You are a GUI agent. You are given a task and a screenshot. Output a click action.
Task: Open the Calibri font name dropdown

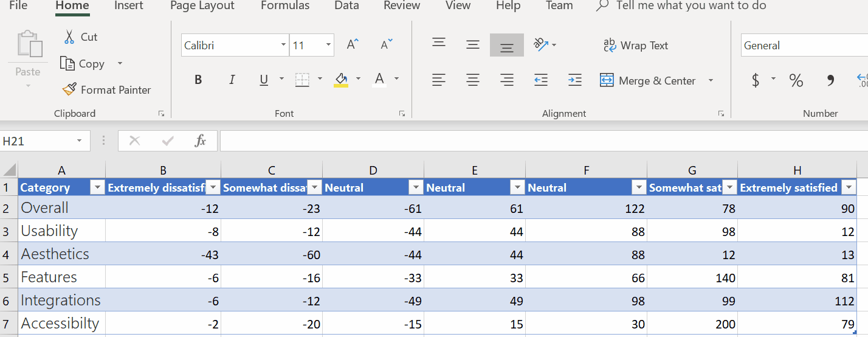[x=283, y=45]
